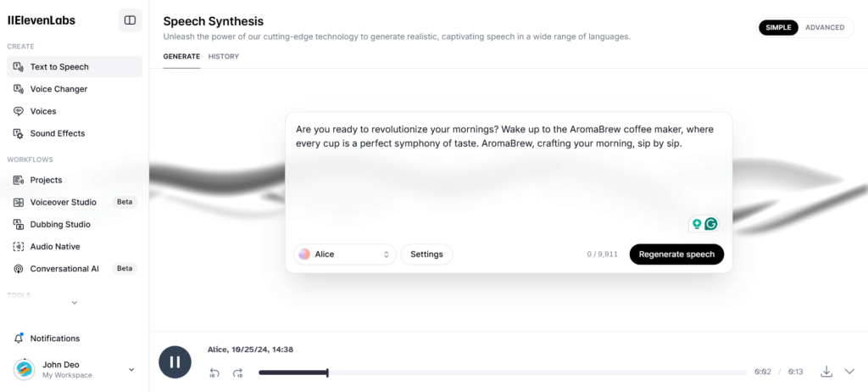
Task: Select the Generate tab
Action: tap(181, 57)
